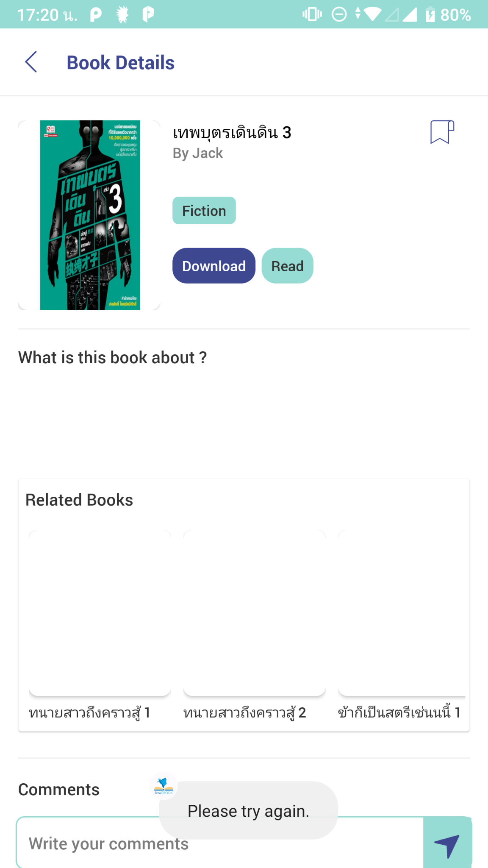Open the เทพบุตรเดินดิน 3 book cover
Image resolution: width=488 pixels, height=868 pixels.
(x=89, y=215)
